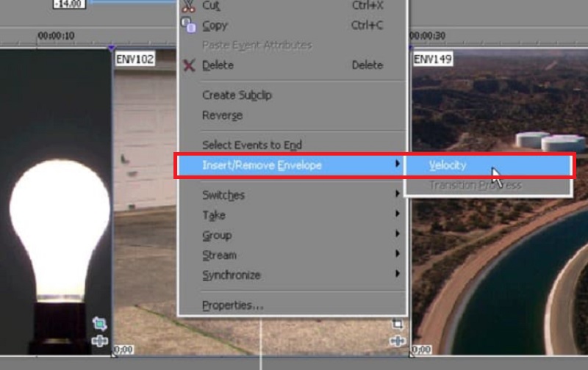Click the Copy icon in context menu
588x370 pixels.
point(188,25)
